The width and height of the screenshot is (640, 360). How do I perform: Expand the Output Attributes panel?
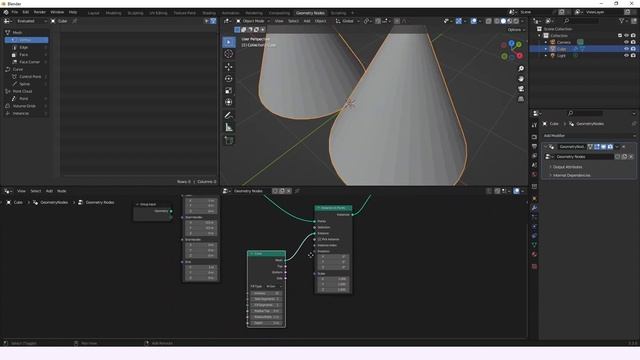567,167
